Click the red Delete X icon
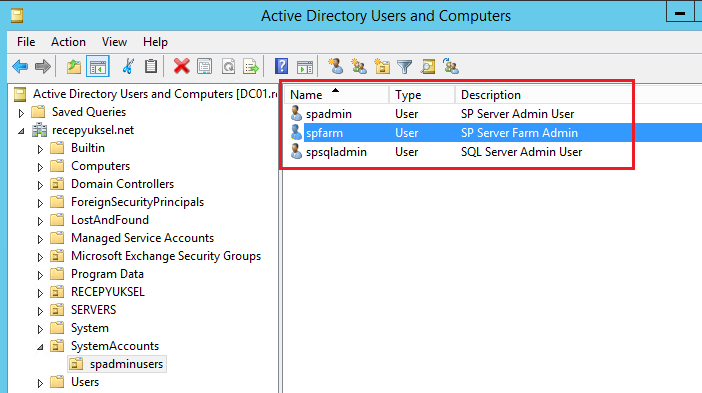 tap(181, 66)
